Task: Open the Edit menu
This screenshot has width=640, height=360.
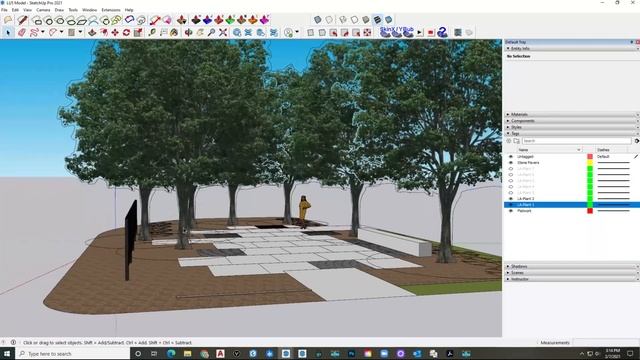Action: [15, 10]
